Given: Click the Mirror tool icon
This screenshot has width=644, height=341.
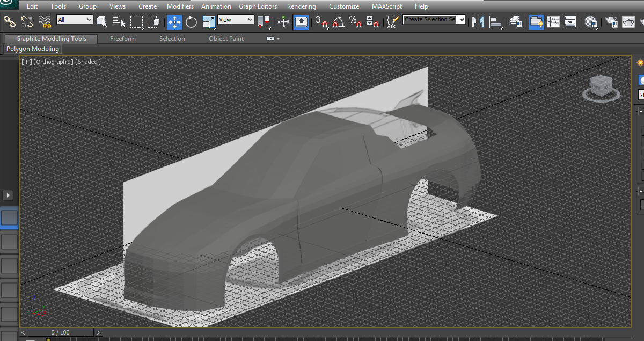Looking at the screenshot, I should [477, 22].
